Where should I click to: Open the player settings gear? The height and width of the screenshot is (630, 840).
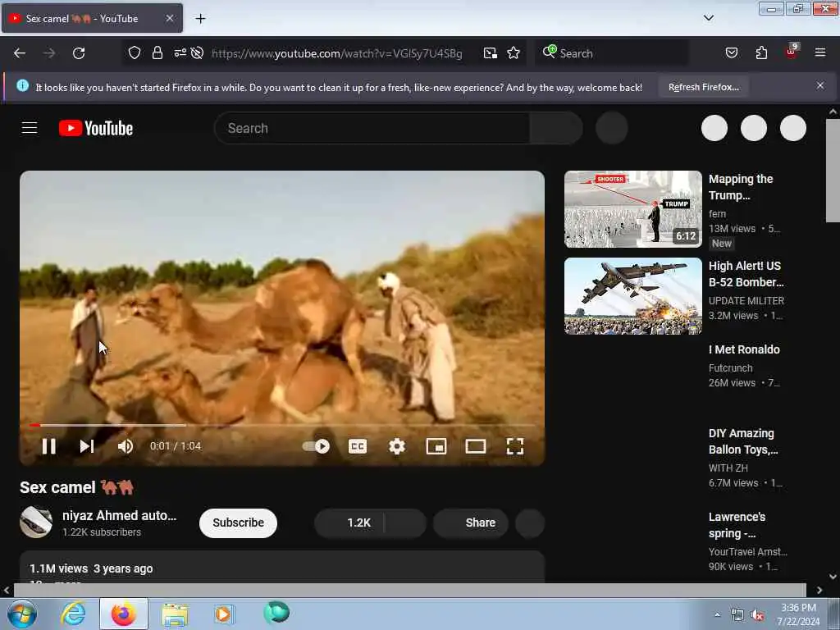pyautogui.click(x=397, y=446)
